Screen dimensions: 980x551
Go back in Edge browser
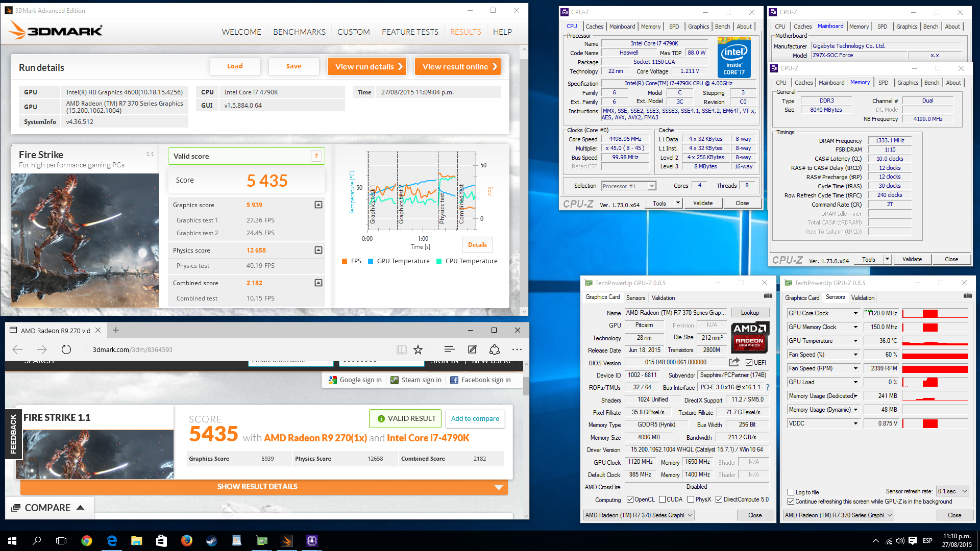coord(17,349)
